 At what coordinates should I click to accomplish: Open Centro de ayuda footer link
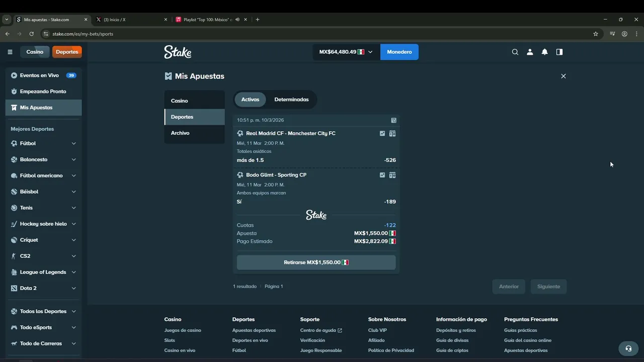(321, 330)
